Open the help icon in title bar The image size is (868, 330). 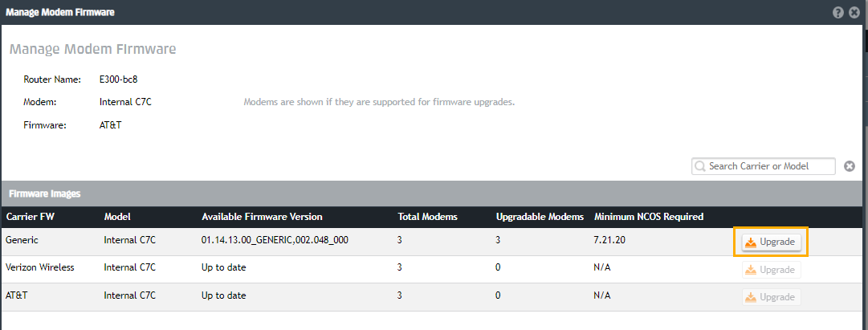click(838, 12)
